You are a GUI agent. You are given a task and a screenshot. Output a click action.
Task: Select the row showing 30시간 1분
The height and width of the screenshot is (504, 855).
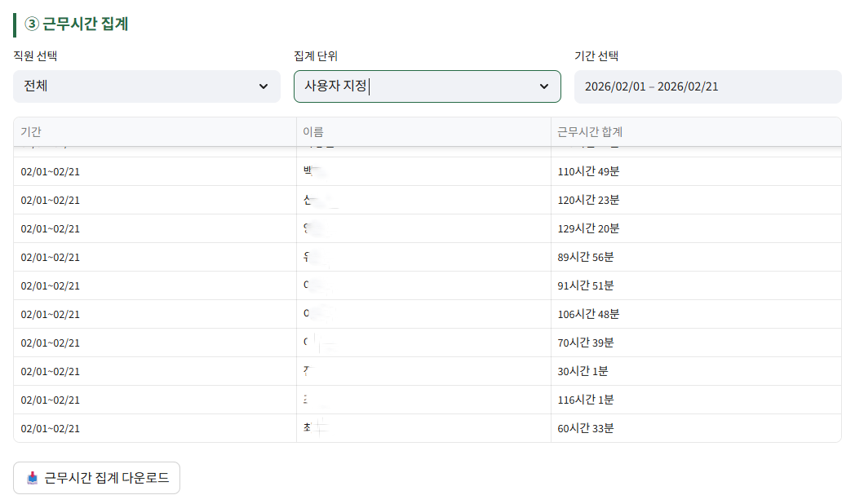coord(427,370)
